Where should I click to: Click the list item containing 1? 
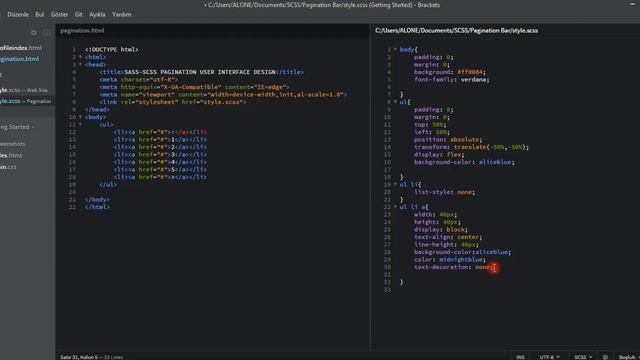tap(160, 140)
